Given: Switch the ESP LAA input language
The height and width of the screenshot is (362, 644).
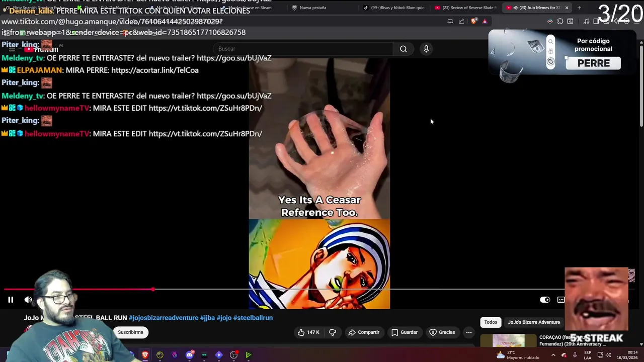Looking at the screenshot, I should pyautogui.click(x=588, y=355).
